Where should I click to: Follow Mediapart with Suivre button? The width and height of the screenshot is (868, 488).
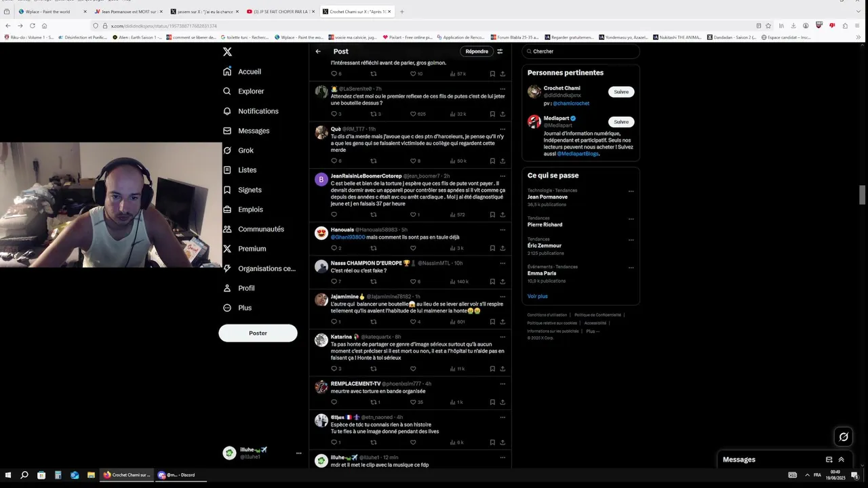[621, 122]
